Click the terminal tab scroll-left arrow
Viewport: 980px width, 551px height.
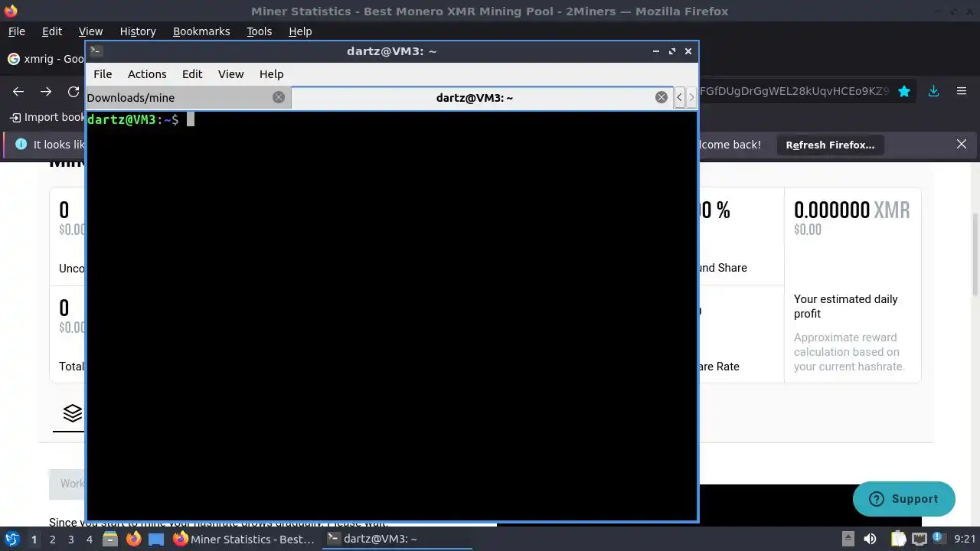point(679,97)
